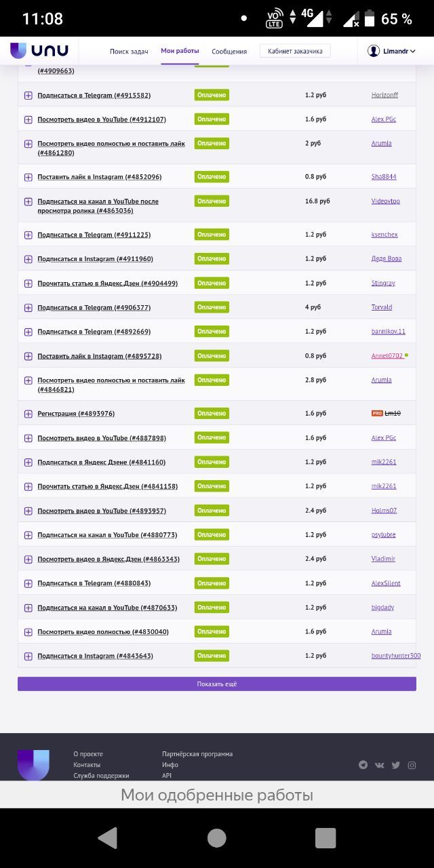Image resolution: width=434 pixels, height=868 pixels.
Task: Expand row Посмотреть видео полностью (#4830040)
Action: coord(28,632)
